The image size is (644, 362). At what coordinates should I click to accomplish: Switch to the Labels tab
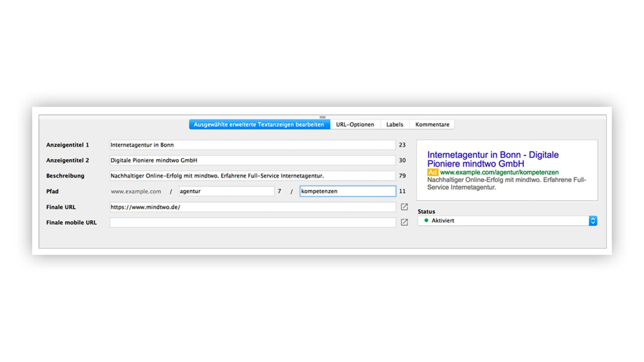[x=394, y=124]
